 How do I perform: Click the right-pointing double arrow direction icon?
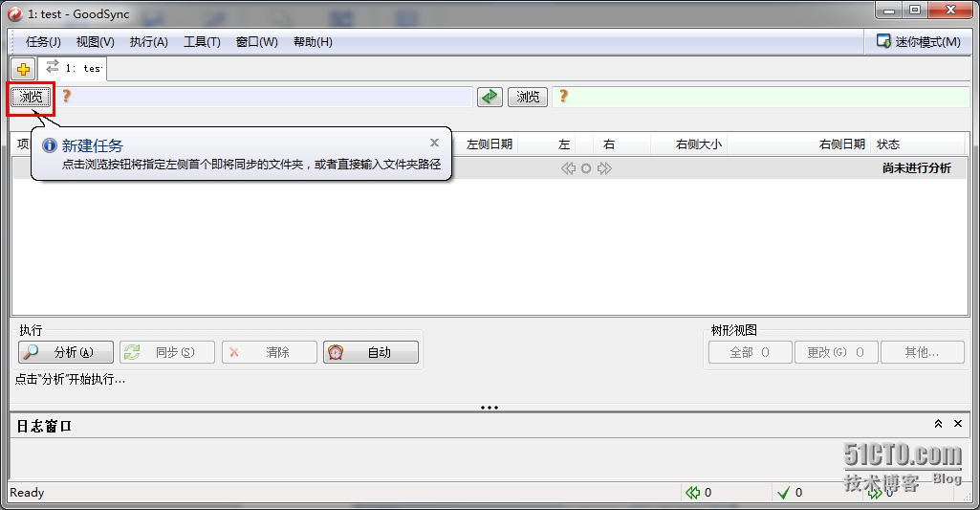click(x=604, y=168)
